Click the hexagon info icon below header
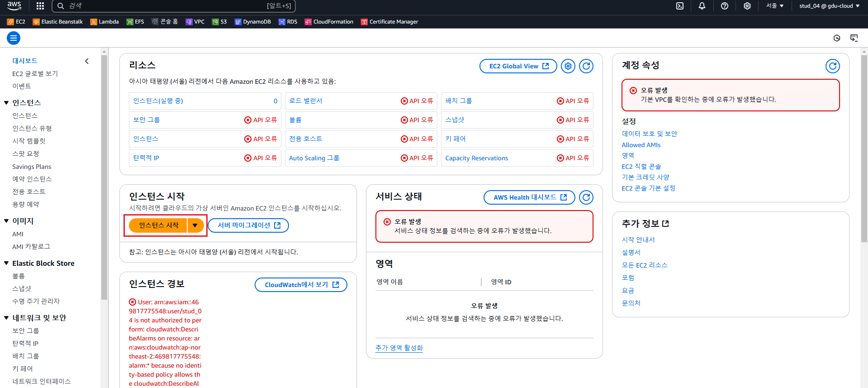This screenshot has height=388, width=868. pos(837,38)
